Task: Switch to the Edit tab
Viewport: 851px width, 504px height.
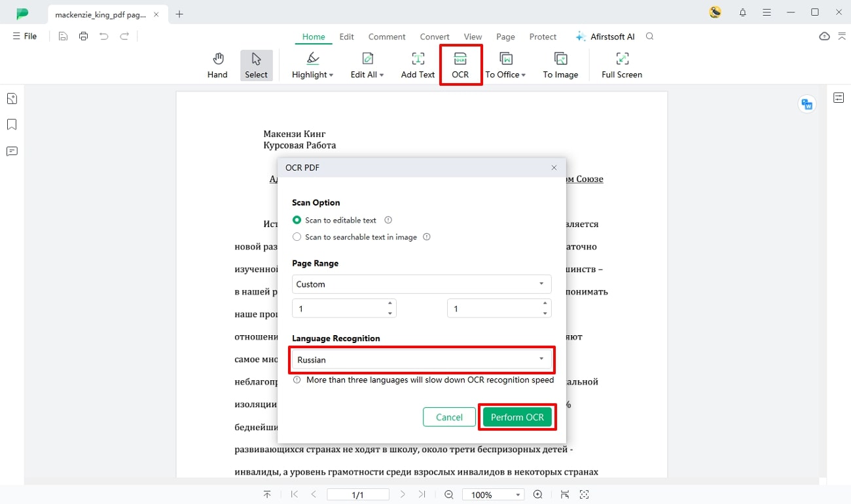Action: pos(347,37)
